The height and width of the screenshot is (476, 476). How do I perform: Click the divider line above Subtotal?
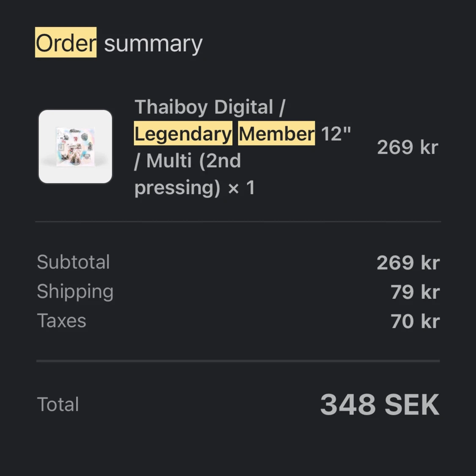tap(238, 222)
